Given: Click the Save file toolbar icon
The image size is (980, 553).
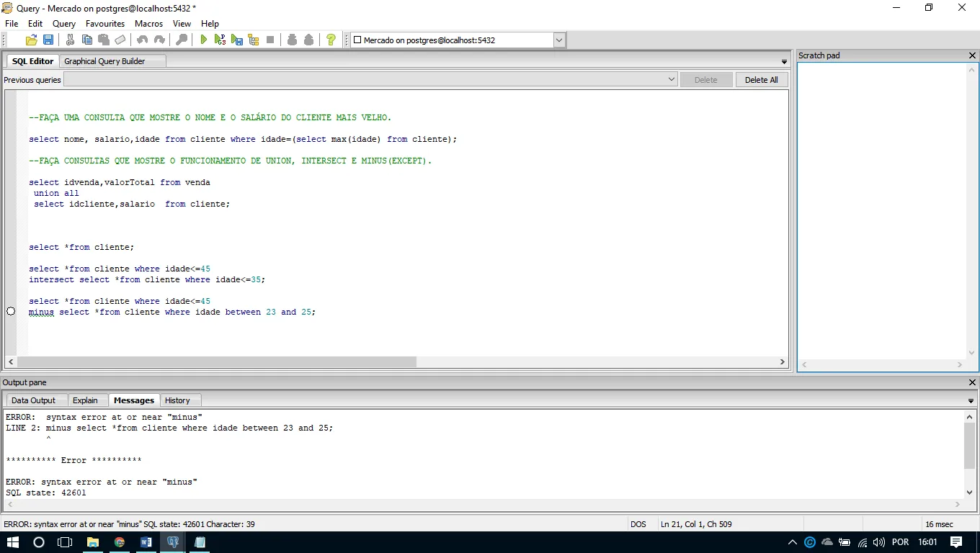Looking at the screenshot, I should (48, 40).
